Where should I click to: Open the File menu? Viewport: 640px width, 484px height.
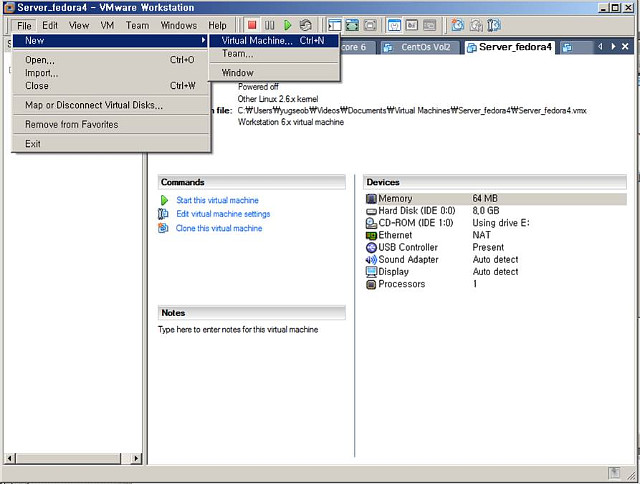point(24,26)
